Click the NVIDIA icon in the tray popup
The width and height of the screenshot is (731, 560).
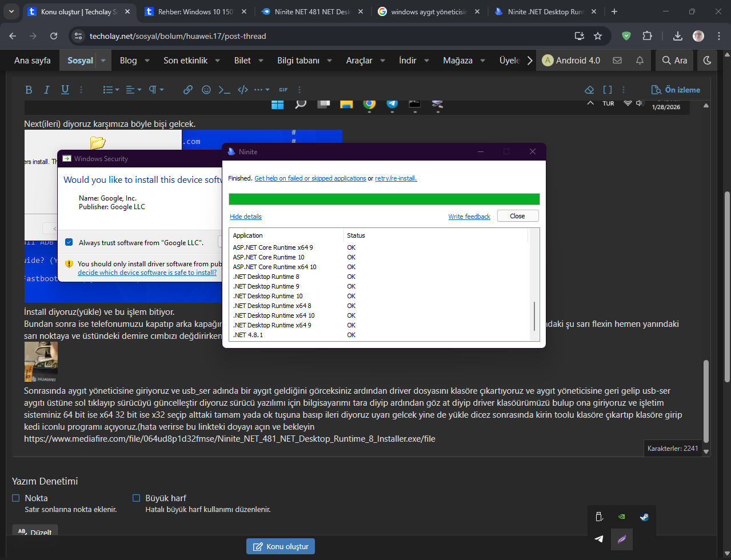(x=622, y=517)
